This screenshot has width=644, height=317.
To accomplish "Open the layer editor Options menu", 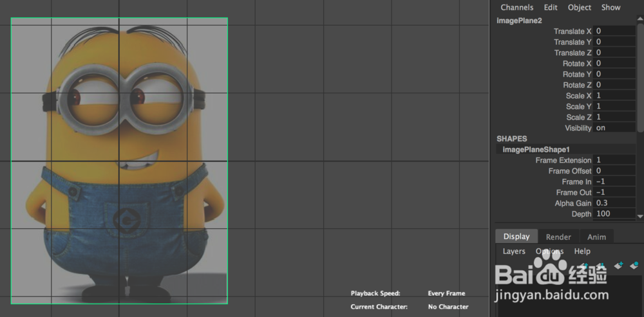I will click(549, 251).
